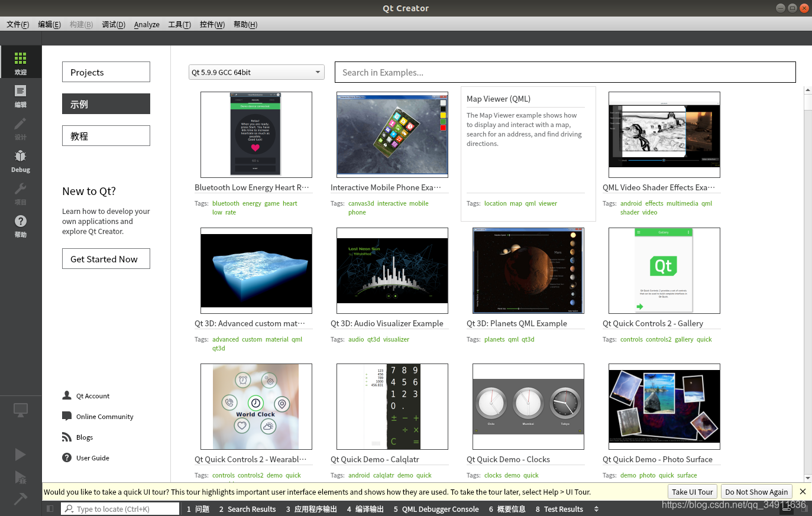Open Qt Quick Demo Clocks thumbnail
Image resolution: width=812 pixels, height=516 pixels.
pyautogui.click(x=528, y=407)
